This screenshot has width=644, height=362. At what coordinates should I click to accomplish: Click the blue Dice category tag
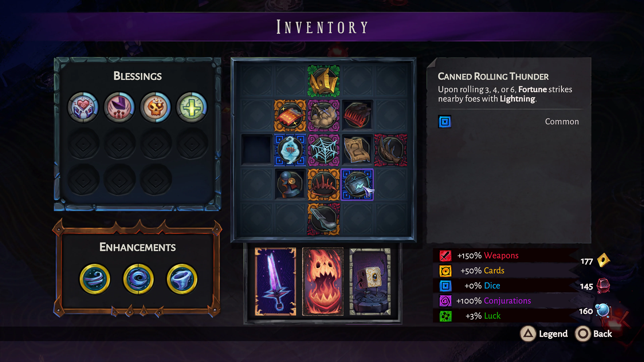pos(444,122)
